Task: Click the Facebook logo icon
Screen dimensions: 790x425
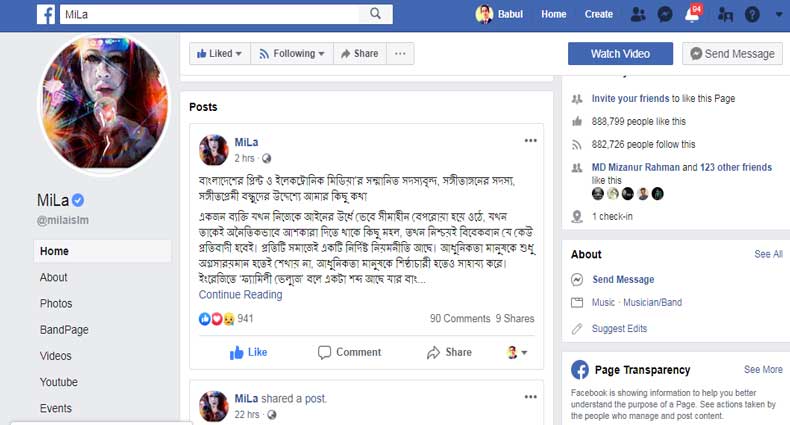Action: (x=46, y=14)
